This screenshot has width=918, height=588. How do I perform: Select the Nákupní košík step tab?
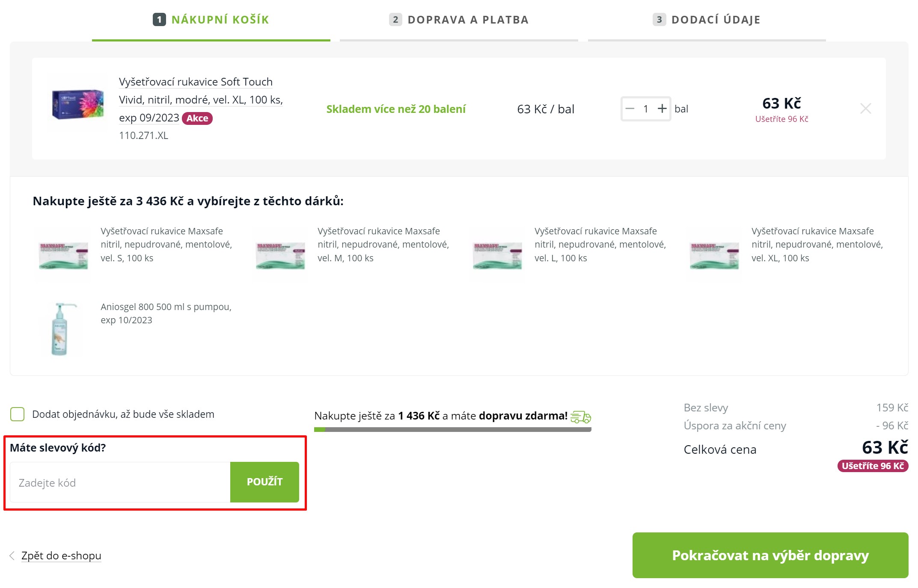(x=211, y=20)
